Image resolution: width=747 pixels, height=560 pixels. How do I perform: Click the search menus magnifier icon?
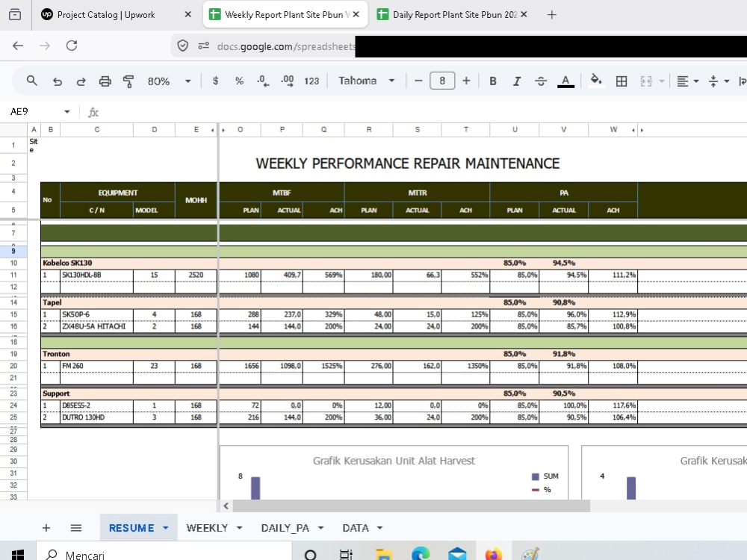pos(32,81)
